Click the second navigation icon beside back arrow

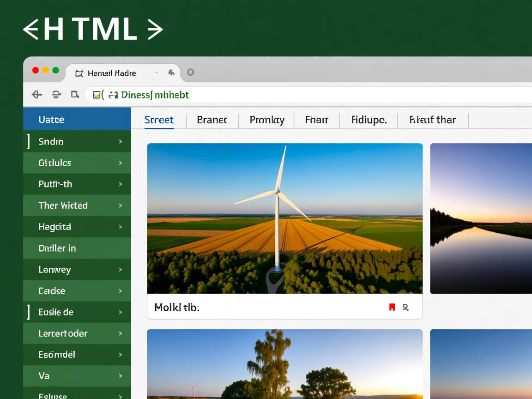tap(56, 95)
